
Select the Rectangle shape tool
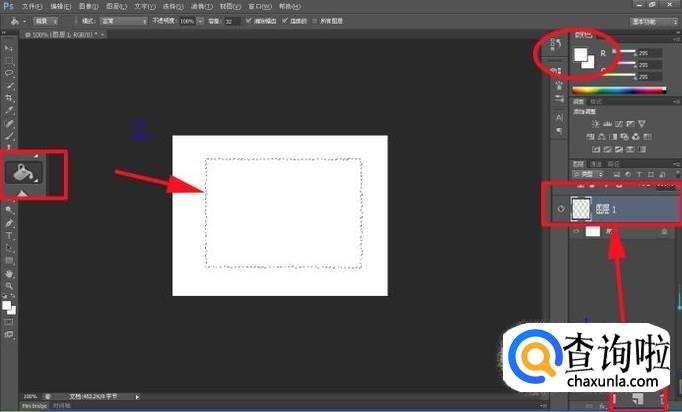pos(9,261)
